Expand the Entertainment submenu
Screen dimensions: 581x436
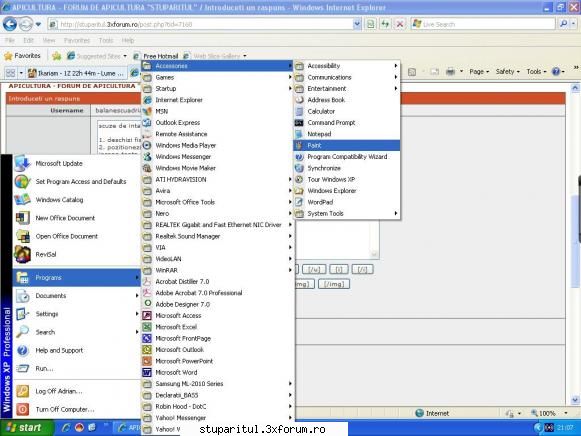point(346,89)
